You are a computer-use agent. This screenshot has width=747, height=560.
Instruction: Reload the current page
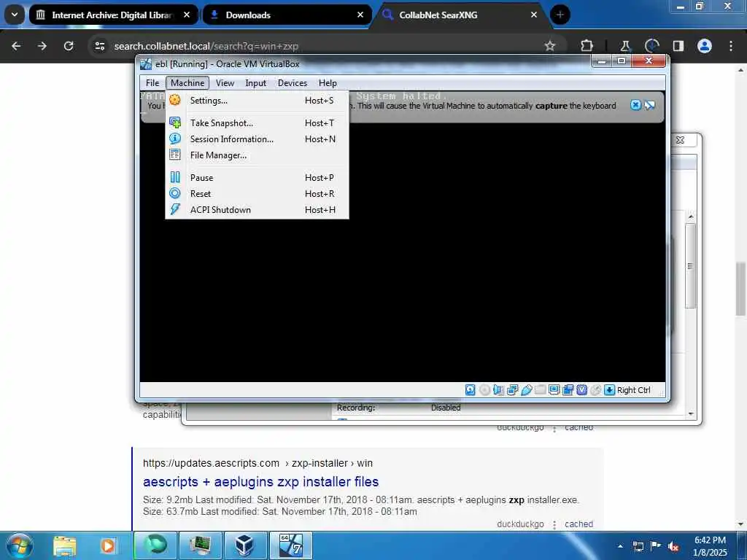(x=68, y=46)
